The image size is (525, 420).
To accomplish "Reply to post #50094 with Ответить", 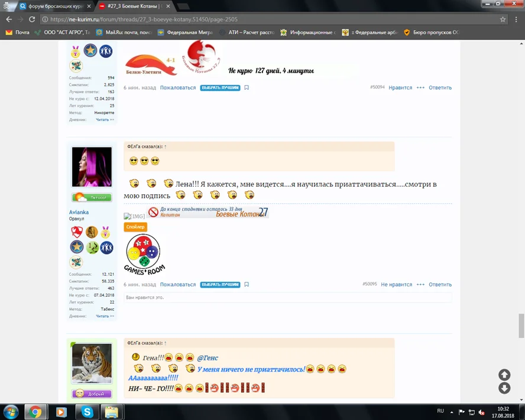I will click(x=440, y=87).
